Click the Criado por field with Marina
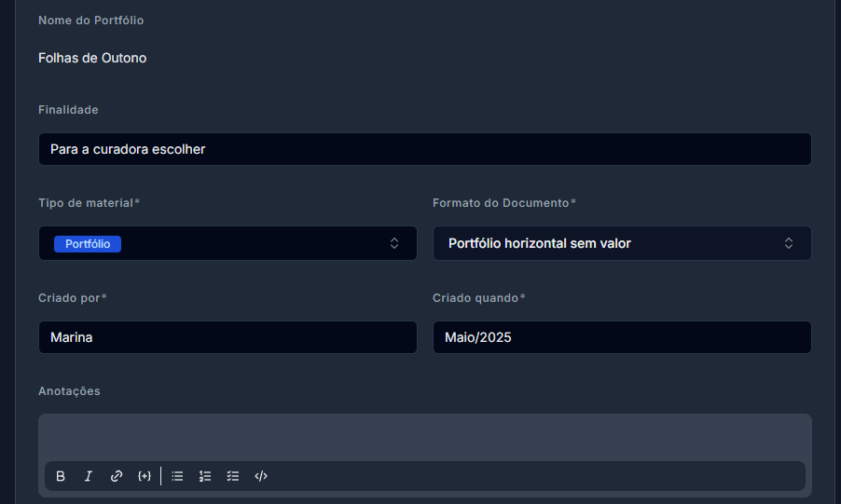This screenshot has height=504, width=841. (227, 337)
